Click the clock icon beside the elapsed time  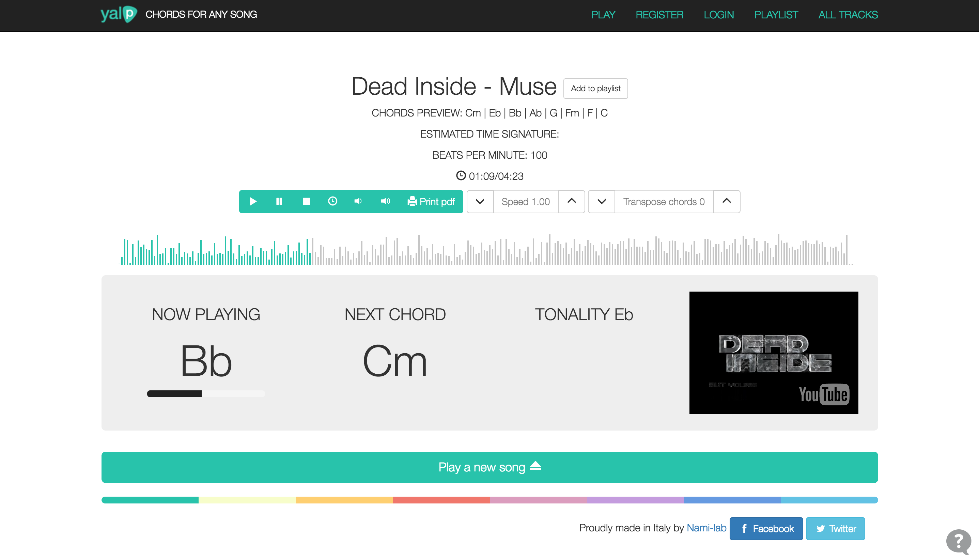461,176
